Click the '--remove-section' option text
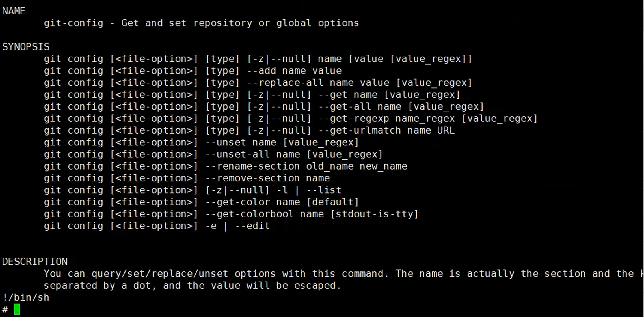 (252, 178)
